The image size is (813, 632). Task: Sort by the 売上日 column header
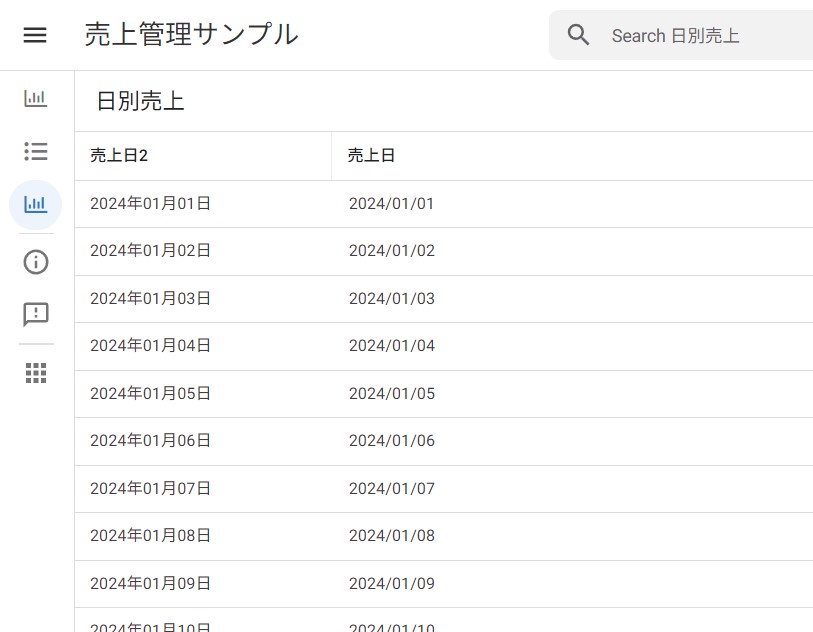[x=371, y=156]
